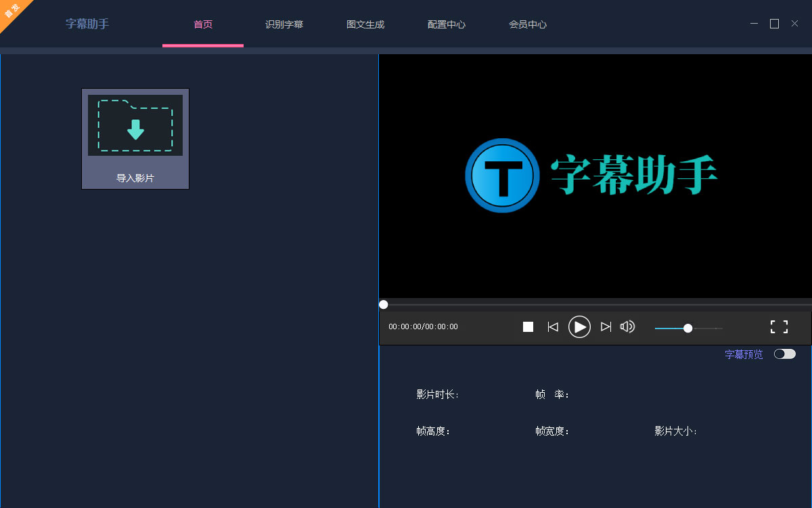Switch to the 识别字幕 tab

click(x=284, y=24)
